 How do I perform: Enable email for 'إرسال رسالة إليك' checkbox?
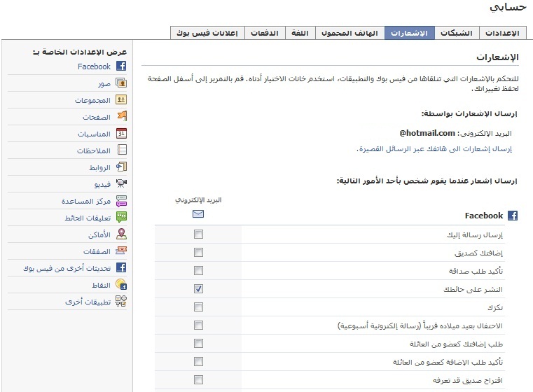point(199,234)
